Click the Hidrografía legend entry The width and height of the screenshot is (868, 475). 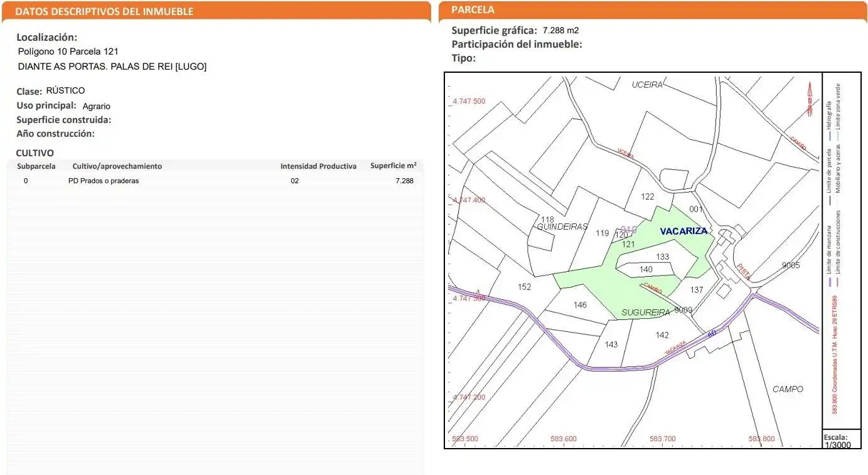tap(829, 118)
